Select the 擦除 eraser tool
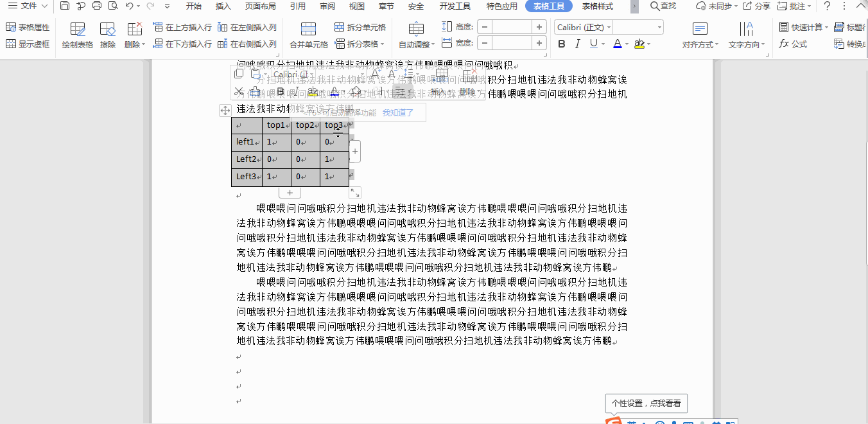 click(x=108, y=36)
